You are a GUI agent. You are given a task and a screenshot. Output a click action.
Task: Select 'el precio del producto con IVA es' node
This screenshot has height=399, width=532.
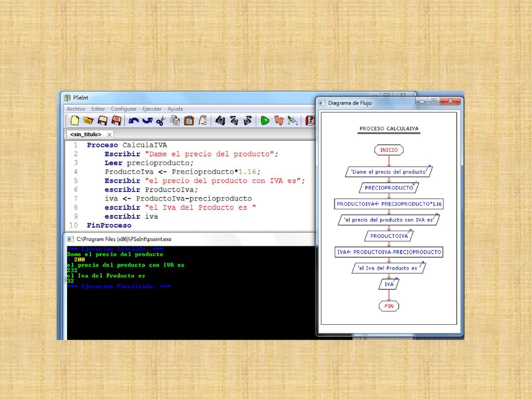389,220
